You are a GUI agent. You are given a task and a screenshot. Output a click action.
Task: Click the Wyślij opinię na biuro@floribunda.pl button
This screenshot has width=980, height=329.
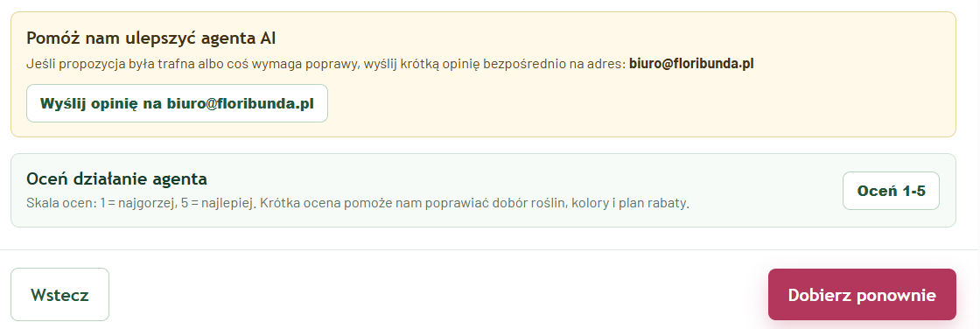(177, 103)
